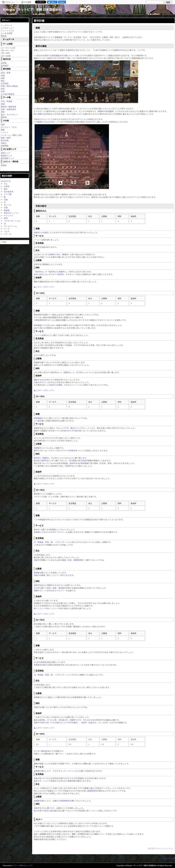Open シルク服 in recent updates
Viewport: 175px width, 868px height.
[x=7, y=194]
